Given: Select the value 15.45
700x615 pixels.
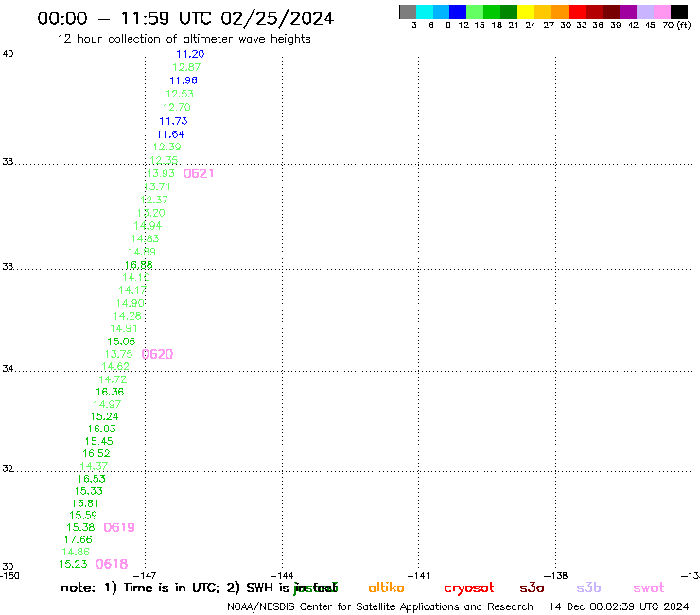Looking at the screenshot, I should 99,441.
